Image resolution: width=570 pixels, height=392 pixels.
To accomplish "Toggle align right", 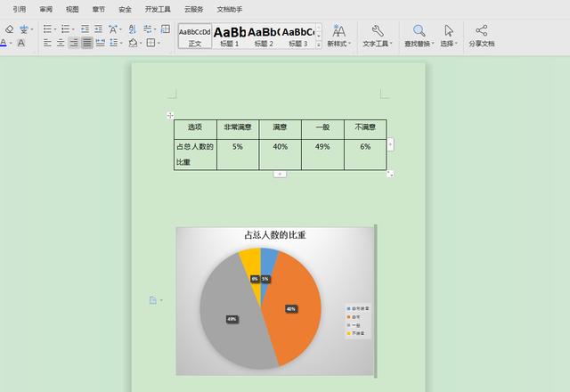I will point(74,43).
